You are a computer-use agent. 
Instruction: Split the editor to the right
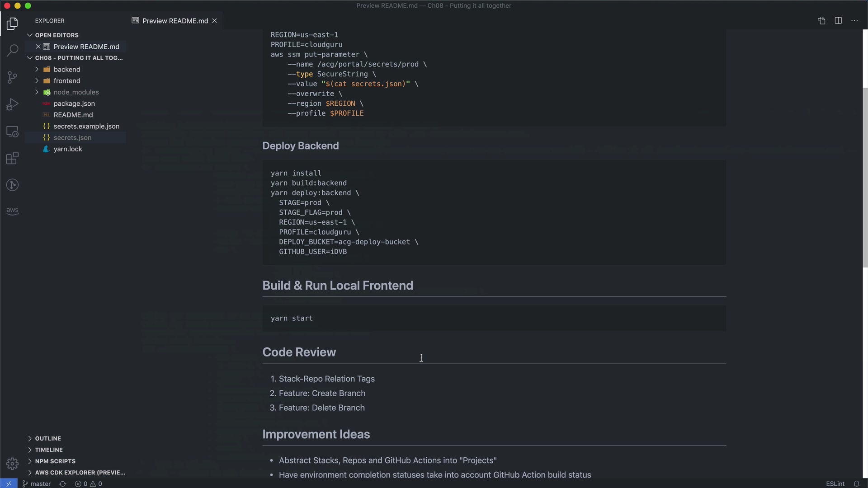[838, 21]
